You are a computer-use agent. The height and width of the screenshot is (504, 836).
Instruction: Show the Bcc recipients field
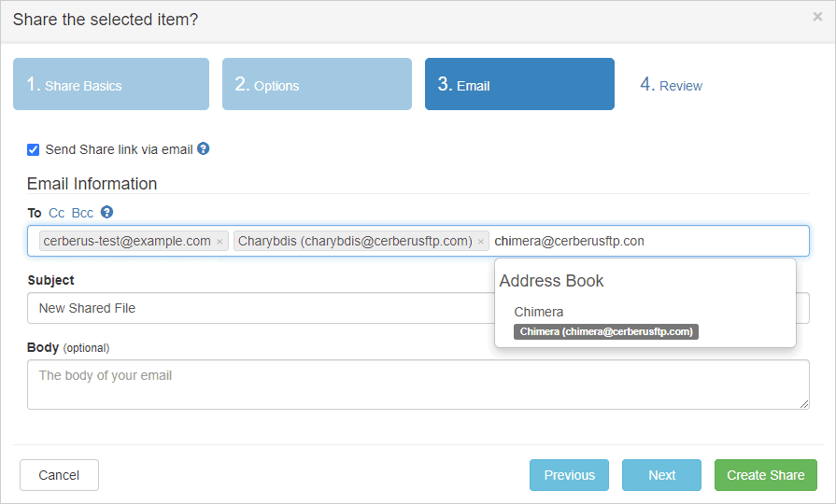point(82,213)
